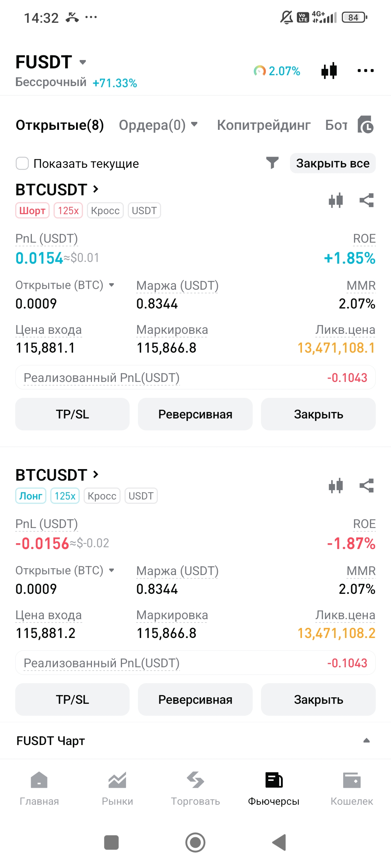Open chart for the Short BTCUSDT position
391x868 pixels.
pyautogui.click(x=336, y=200)
